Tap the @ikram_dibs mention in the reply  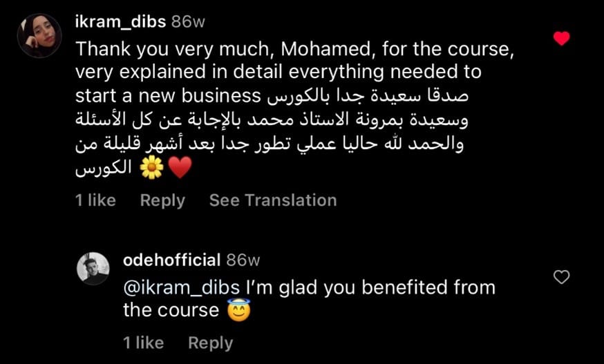pos(181,287)
